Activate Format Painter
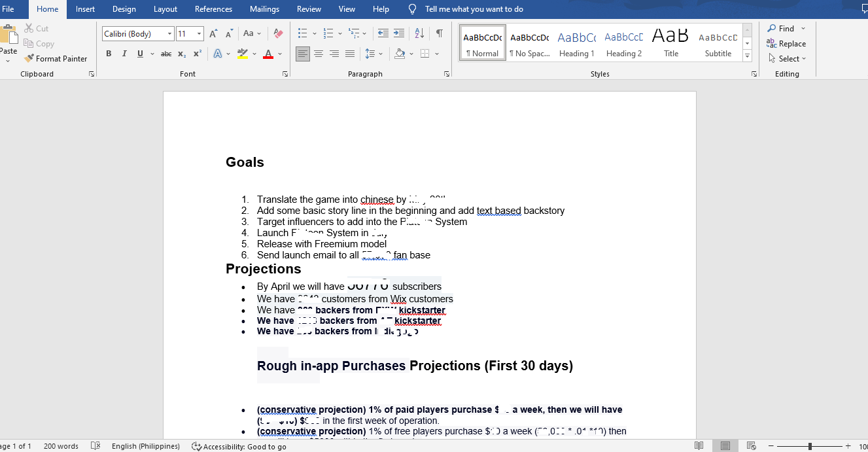This screenshot has width=868, height=452. click(56, 58)
